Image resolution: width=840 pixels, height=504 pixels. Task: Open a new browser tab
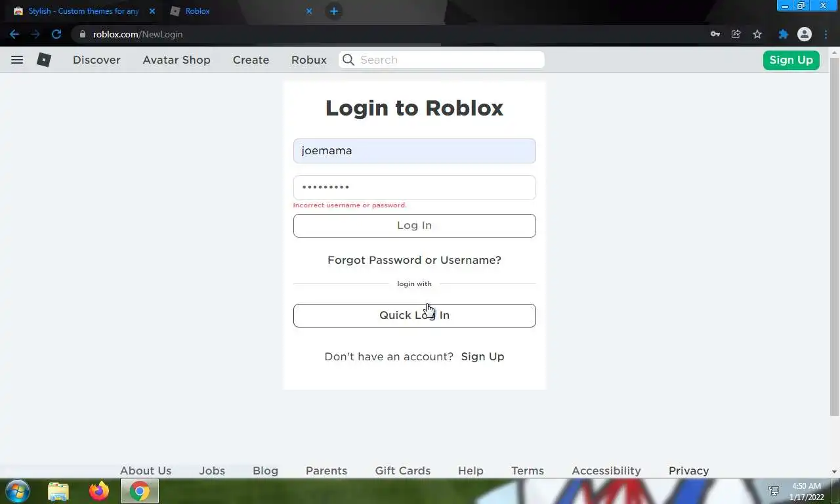(x=334, y=11)
